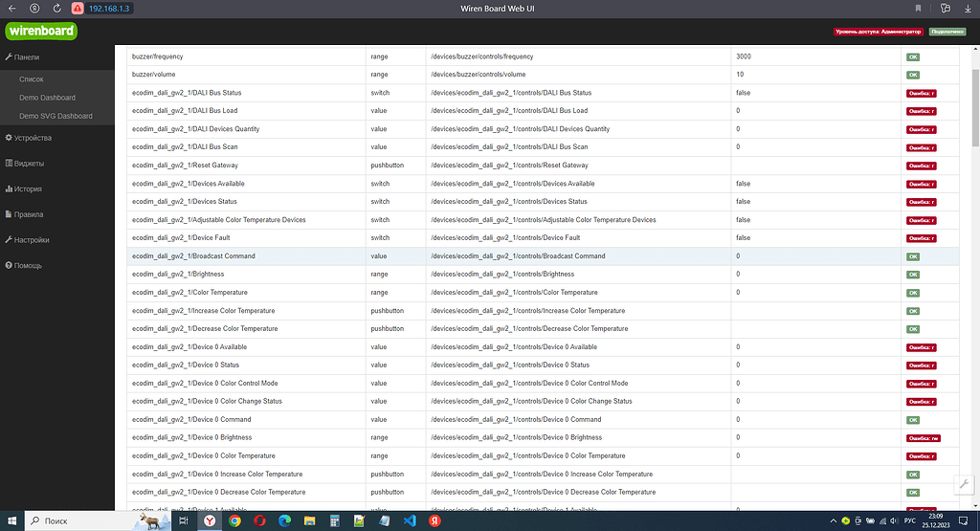Click the green Подключено status badge
This screenshot has height=531, width=980.
point(947,32)
